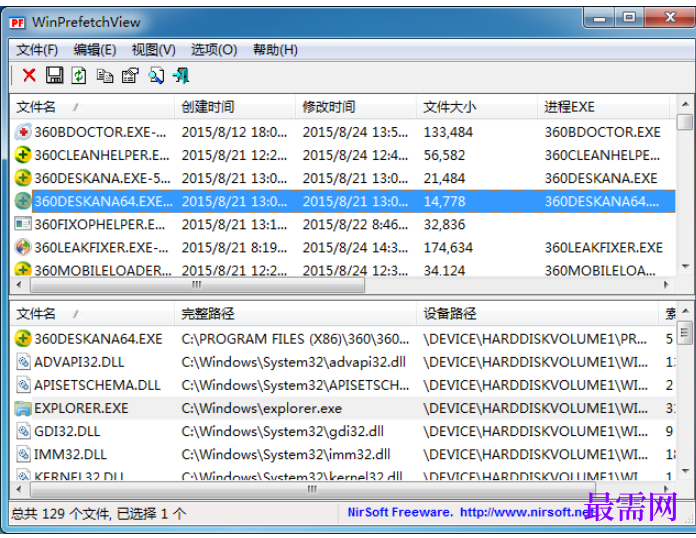
Task: Select the 360DESKANA.EXE process cell
Action: pyautogui.click(x=601, y=178)
